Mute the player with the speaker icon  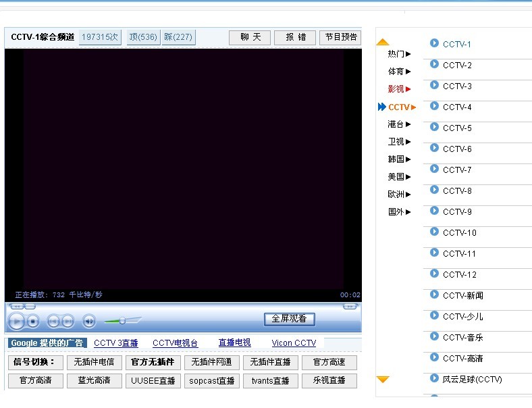(89, 321)
